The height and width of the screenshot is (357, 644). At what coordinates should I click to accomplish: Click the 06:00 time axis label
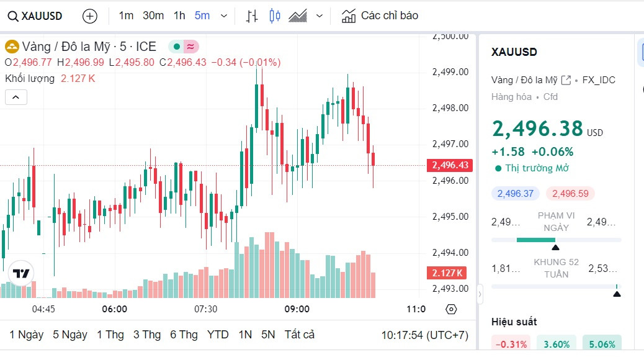point(115,309)
